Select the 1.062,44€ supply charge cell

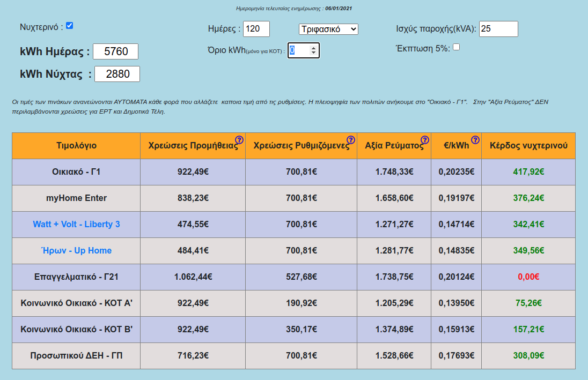click(x=193, y=277)
